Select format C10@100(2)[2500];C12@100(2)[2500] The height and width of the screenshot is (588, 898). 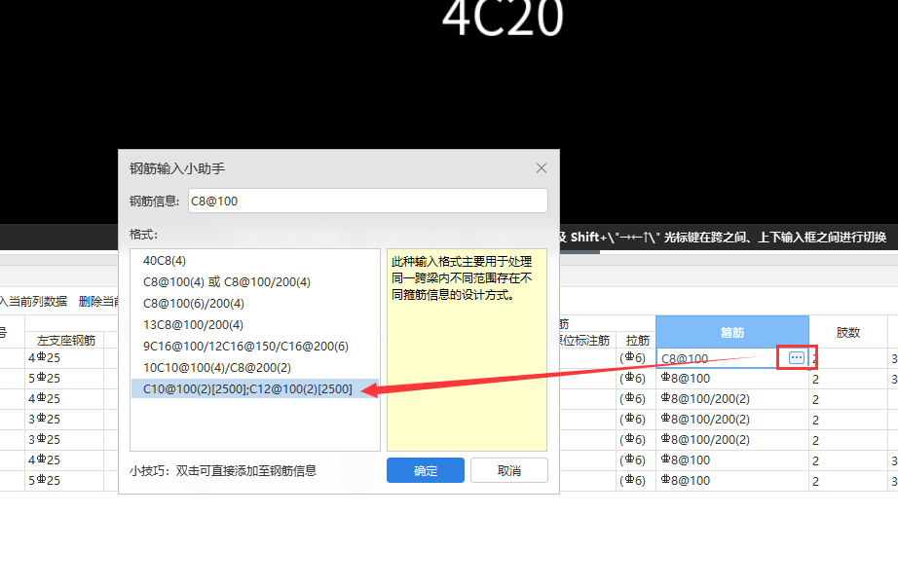[255, 388]
